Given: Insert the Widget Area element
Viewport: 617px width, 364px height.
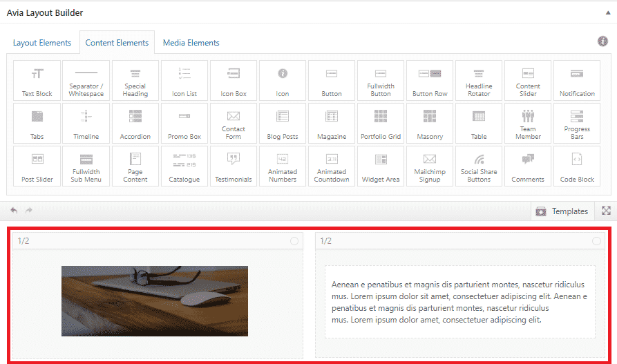Looking at the screenshot, I should pyautogui.click(x=381, y=166).
